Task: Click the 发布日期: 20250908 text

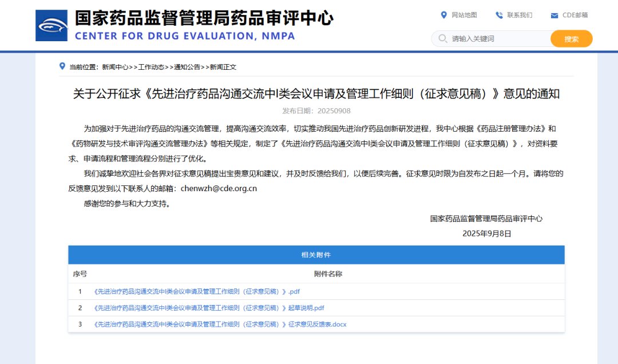Action: (x=316, y=111)
